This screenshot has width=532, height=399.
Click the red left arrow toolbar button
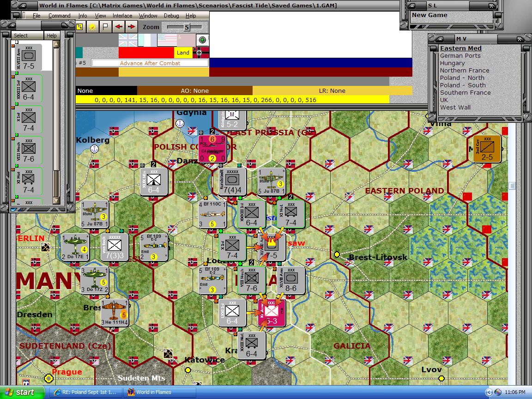click(118, 26)
